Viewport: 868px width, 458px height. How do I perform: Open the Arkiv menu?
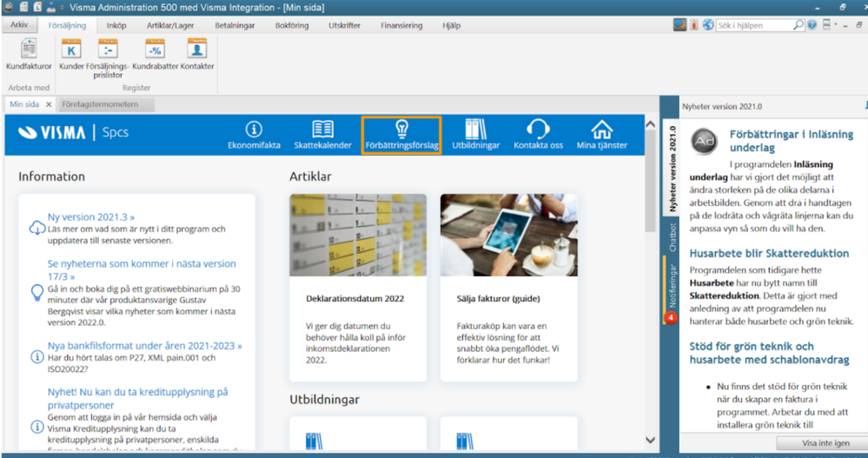pyautogui.click(x=19, y=26)
